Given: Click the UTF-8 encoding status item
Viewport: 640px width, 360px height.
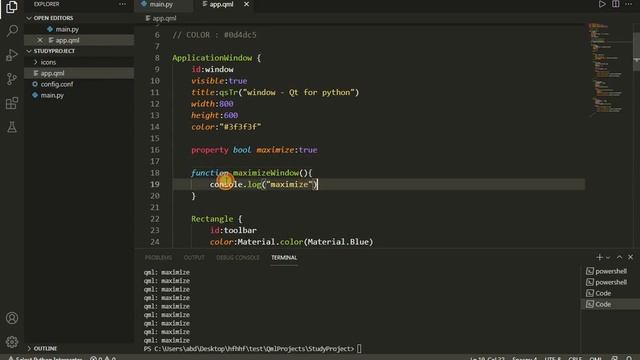Looking at the screenshot, I should tap(553, 358).
